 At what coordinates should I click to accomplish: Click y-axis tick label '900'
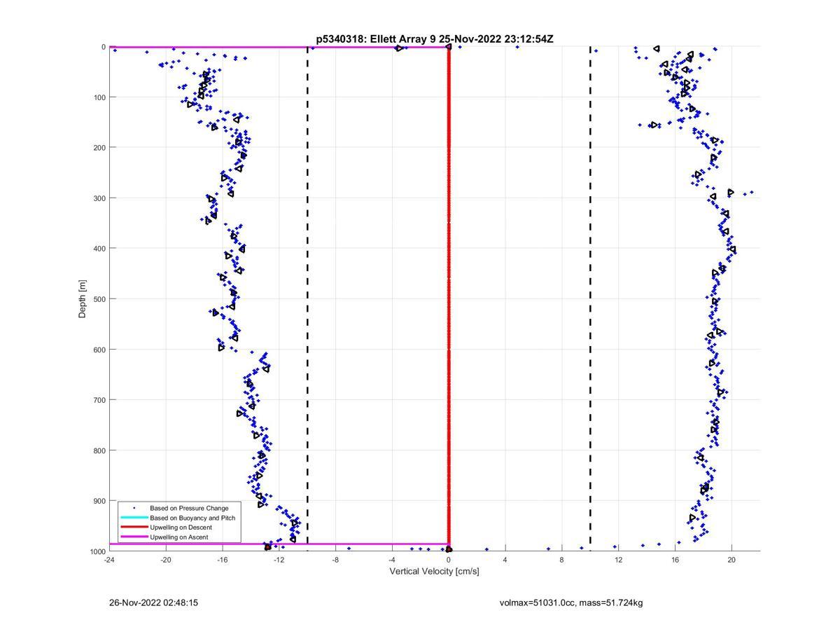(x=99, y=500)
